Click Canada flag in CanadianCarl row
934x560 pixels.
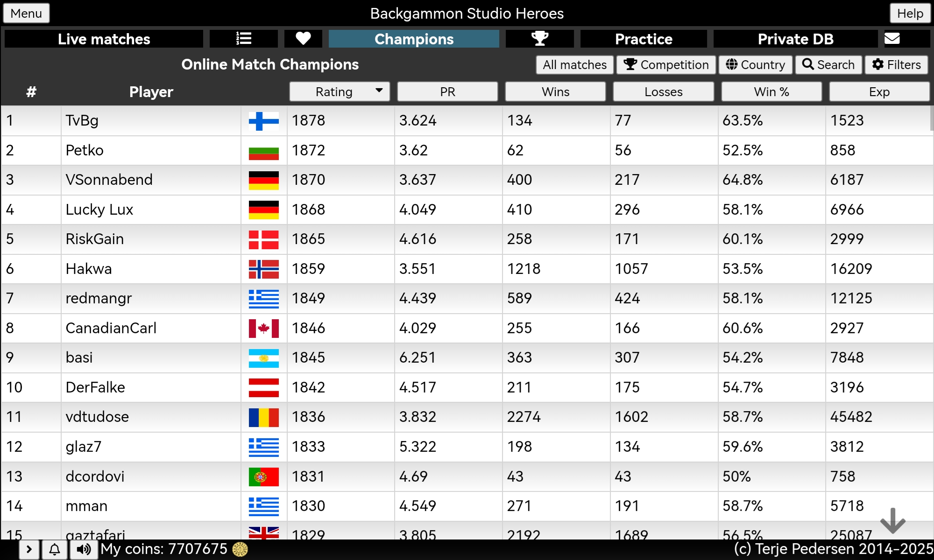tap(264, 329)
